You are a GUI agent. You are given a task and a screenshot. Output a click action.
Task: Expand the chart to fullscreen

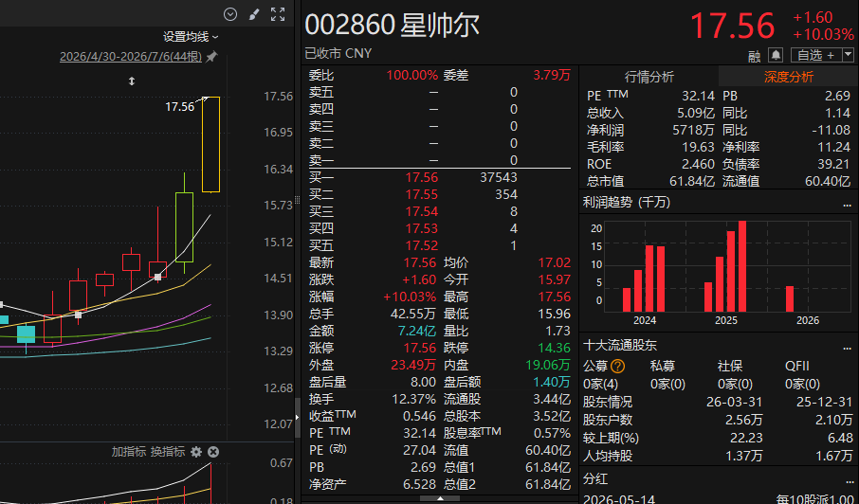(x=279, y=15)
